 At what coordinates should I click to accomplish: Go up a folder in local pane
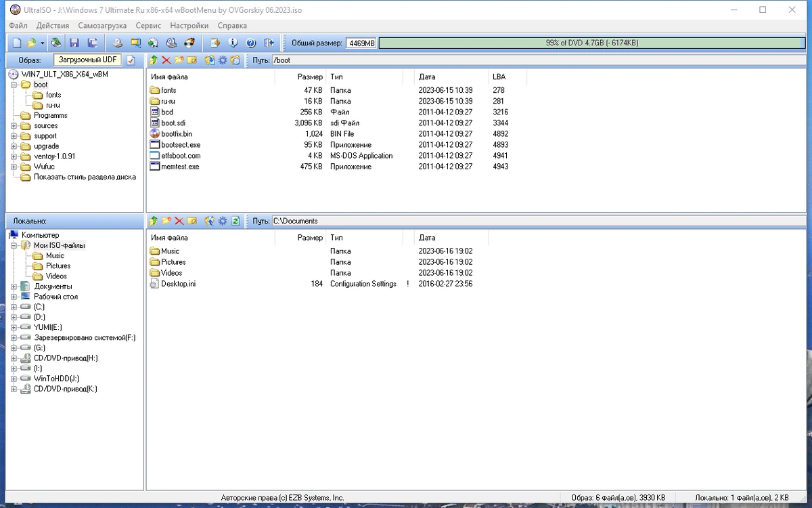point(154,221)
